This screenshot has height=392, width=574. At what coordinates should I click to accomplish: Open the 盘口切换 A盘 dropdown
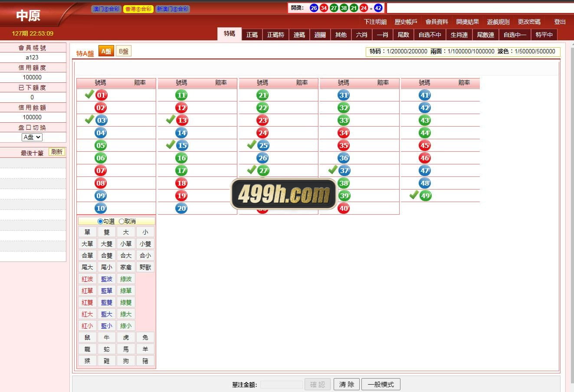point(32,137)
